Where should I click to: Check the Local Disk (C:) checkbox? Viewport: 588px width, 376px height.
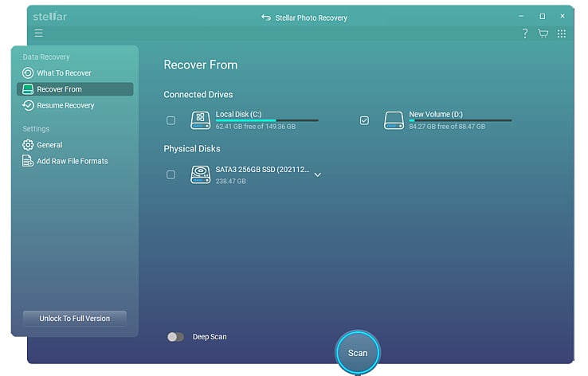(x=171, y=120)
